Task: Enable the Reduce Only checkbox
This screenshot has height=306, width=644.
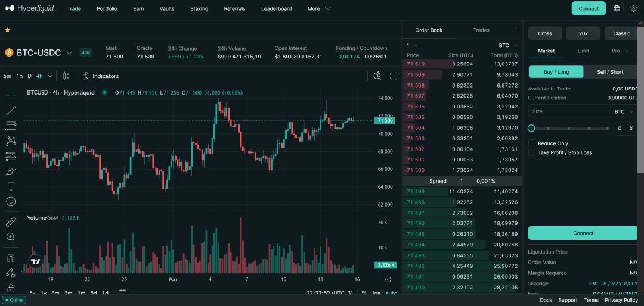Action: click(532, 143)
